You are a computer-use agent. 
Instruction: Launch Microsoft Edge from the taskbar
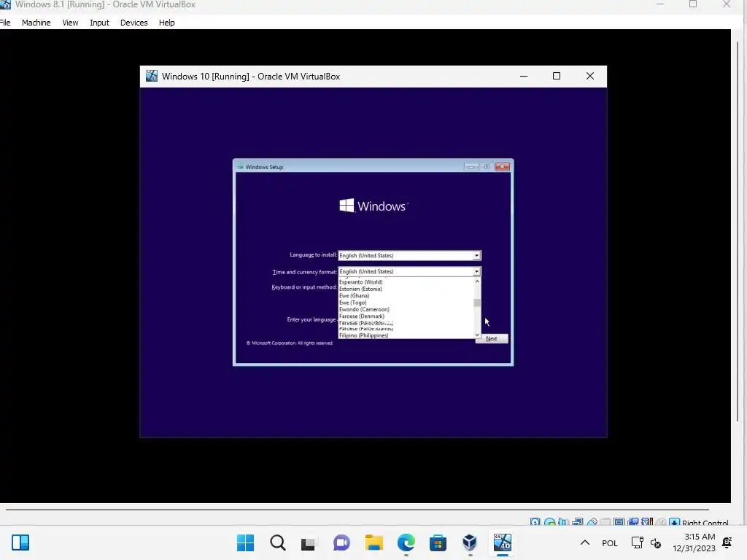tap(406, 542)
